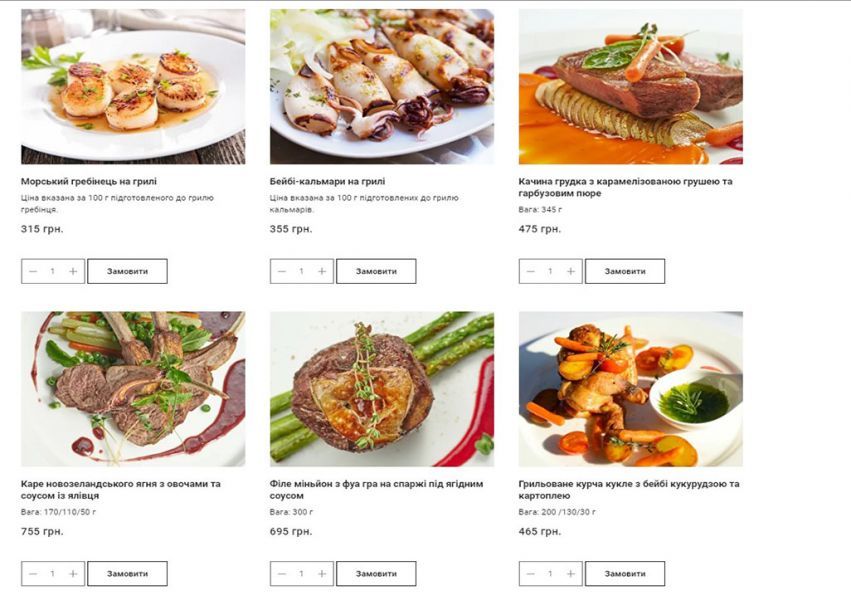The width and height of the screenshot is (851, 600).
Task: Click Замовити under Філе міньйон
Action: pos(376,573)
